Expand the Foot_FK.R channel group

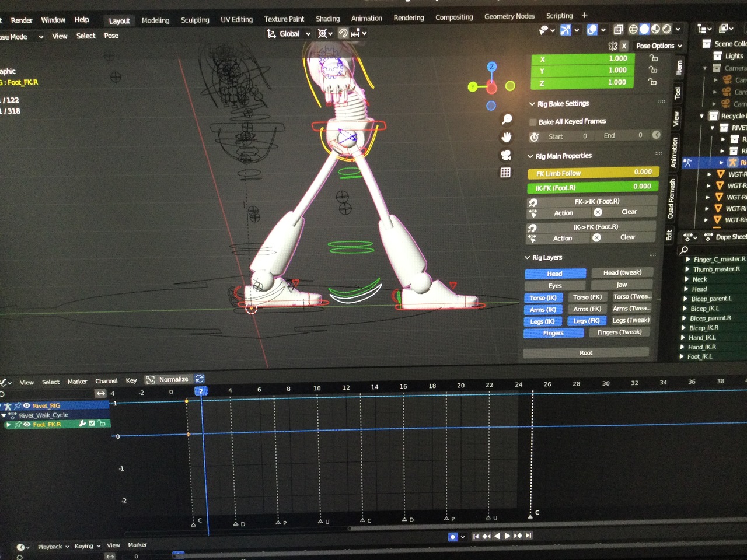tap(8, 425)
